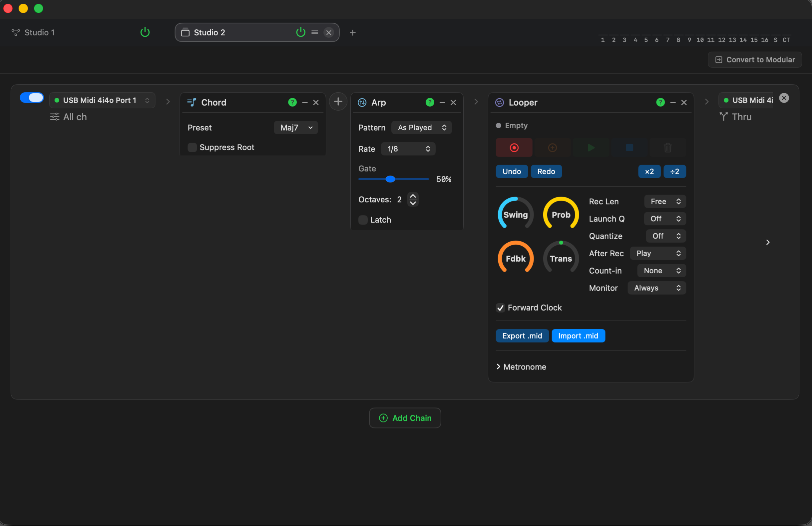
Task: Click the Looper play button
Action: coord(591,148)
